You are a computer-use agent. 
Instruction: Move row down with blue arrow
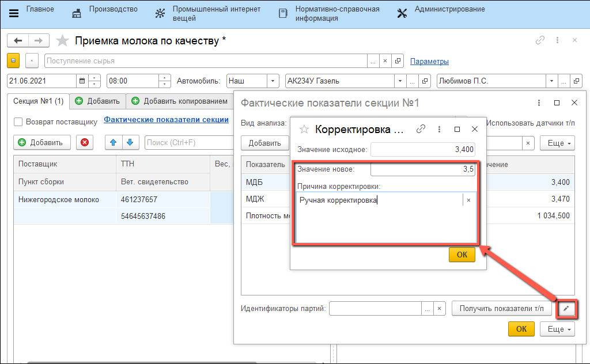[130, 142]
